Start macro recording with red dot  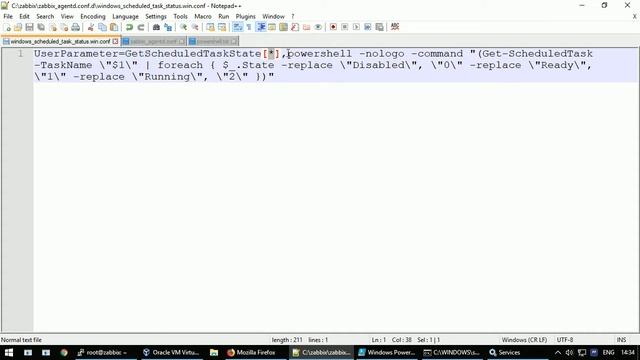(x=333, y=27)
